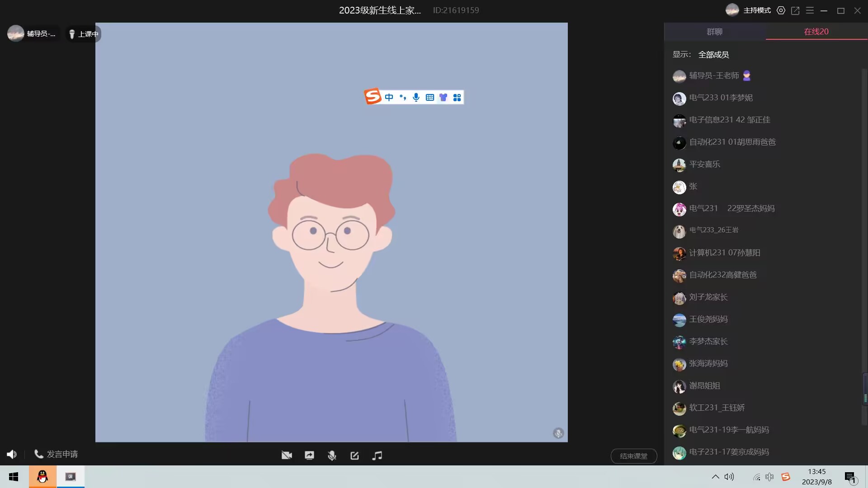Image resolution: width=868 pixels, height=488 pixels.
Task: Click the Sogou S icon in tray
Action: [786, 477]
